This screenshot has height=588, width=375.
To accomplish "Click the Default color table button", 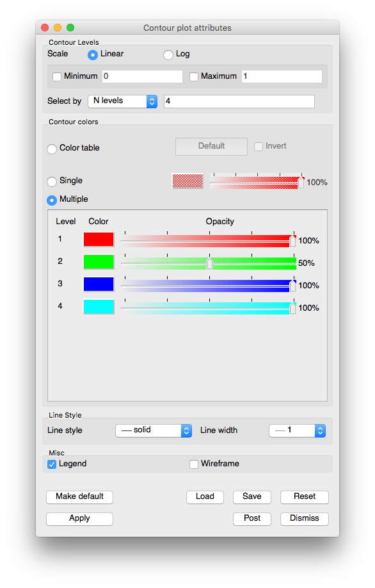I will 211,146.
